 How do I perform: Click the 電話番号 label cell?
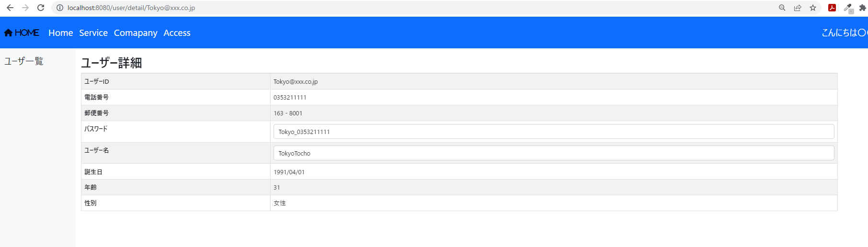(176, 97)
